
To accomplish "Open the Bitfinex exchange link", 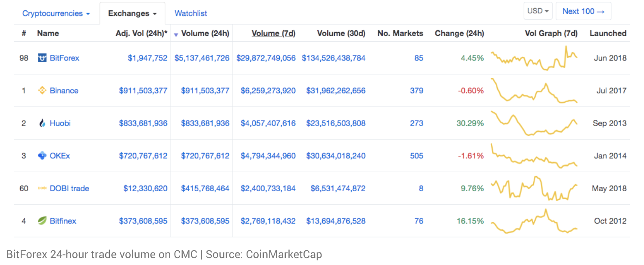I will pyautogui.click(x=63, y=221).
